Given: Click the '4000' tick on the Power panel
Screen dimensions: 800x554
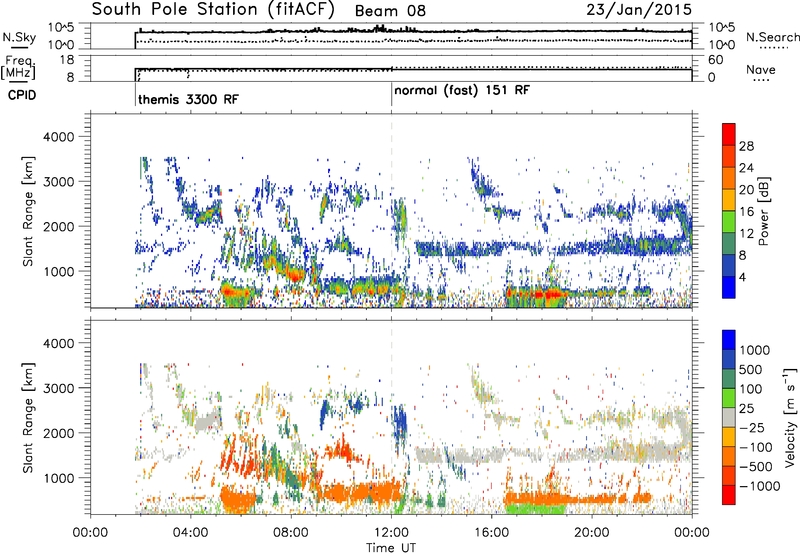Looking at the screenshot, I should [x=58, y=137].
